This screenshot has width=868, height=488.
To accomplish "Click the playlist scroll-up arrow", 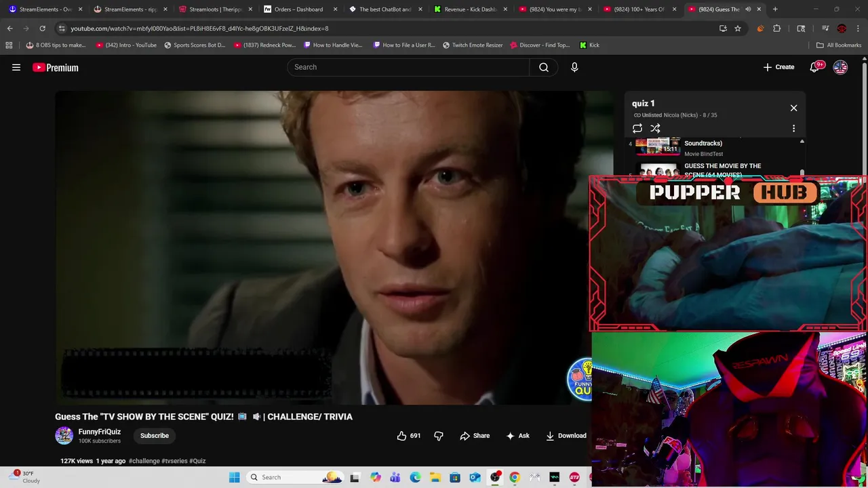I will click(x=802, y=142).
